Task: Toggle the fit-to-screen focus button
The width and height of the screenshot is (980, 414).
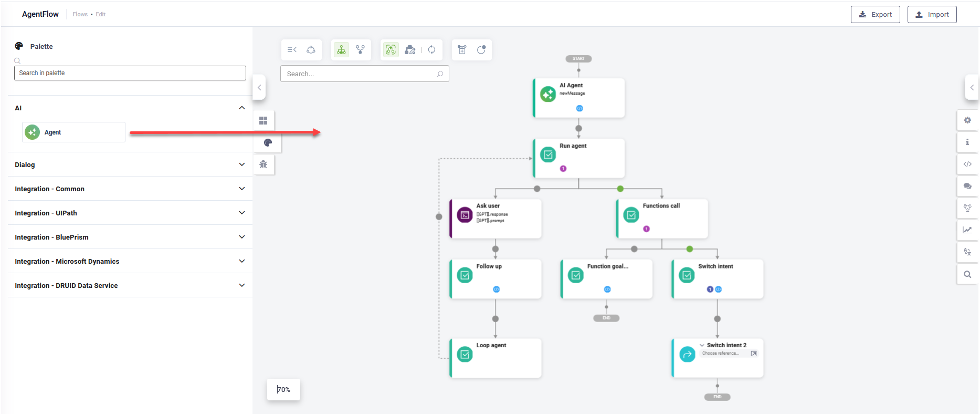Action: pyautogui.click(x=391, y=50)
